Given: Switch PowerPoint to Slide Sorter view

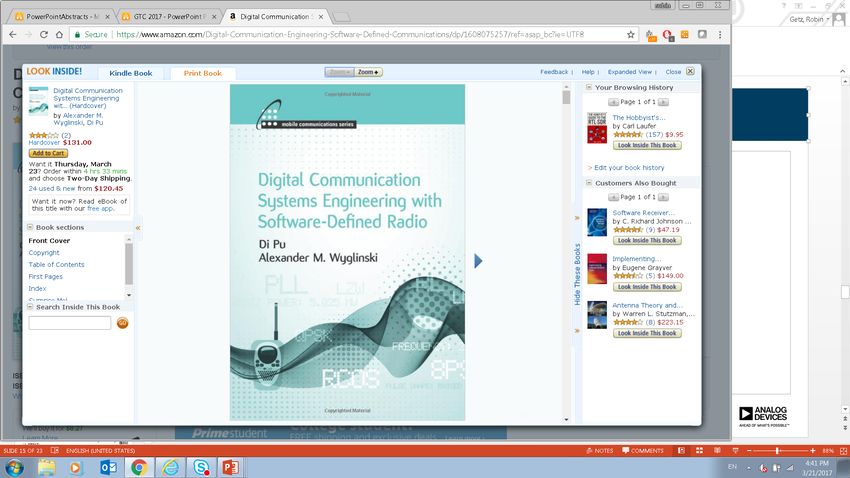Looking at the screenshot, I should coord(699,450).
